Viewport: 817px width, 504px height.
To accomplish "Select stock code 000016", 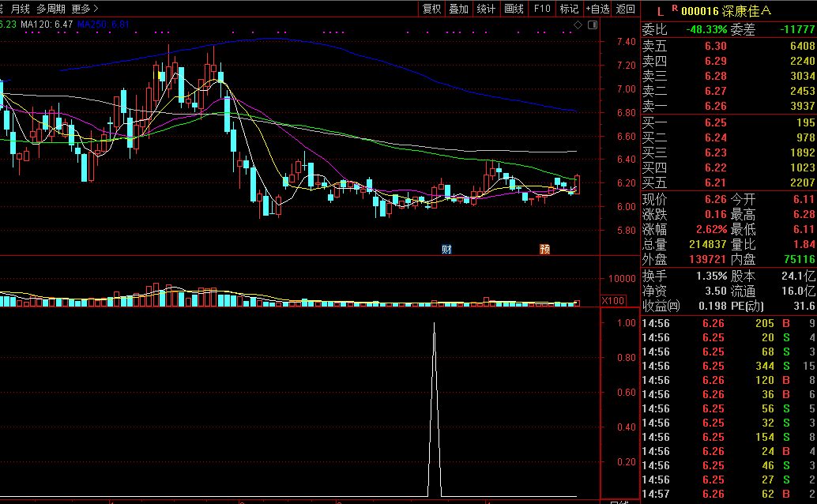I will [x=700, y=11].
